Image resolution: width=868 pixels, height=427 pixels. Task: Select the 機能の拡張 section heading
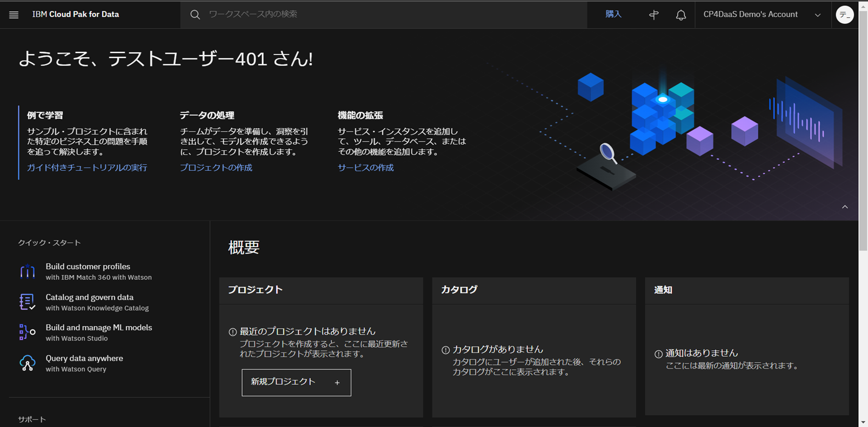pyautogui.click(x=360, y=115)
